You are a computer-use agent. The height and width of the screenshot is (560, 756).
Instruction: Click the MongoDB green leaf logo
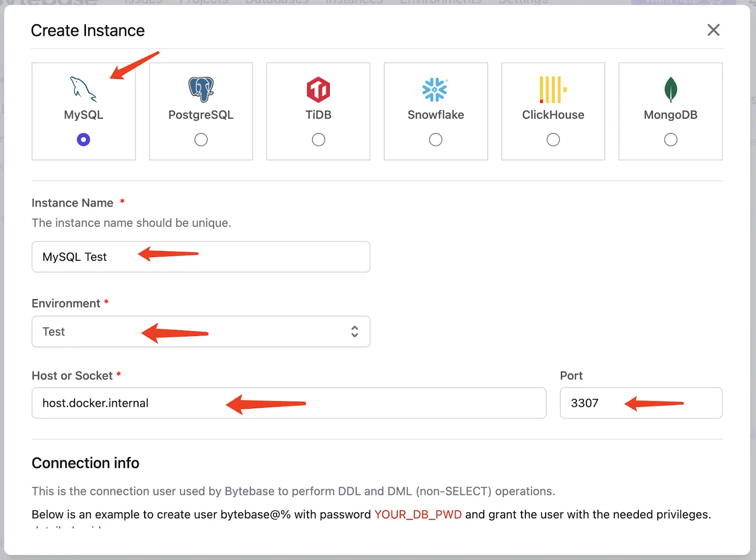(x=670, y=89)
